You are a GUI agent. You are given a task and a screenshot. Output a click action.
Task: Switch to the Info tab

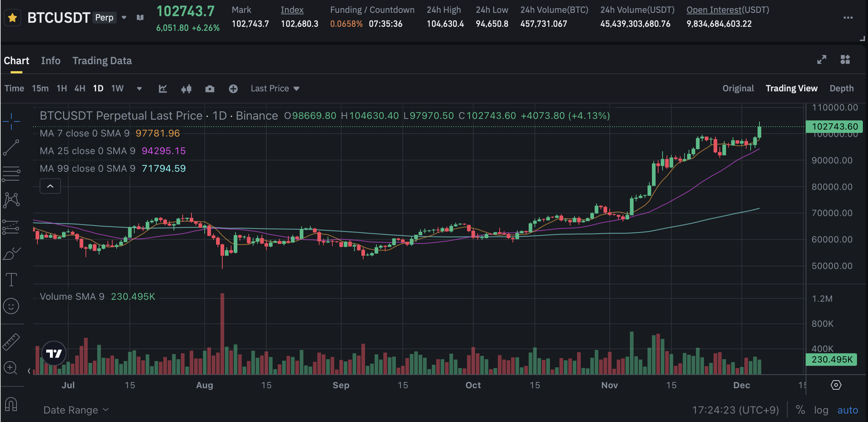pyautogui.click(x=51, y=61)
